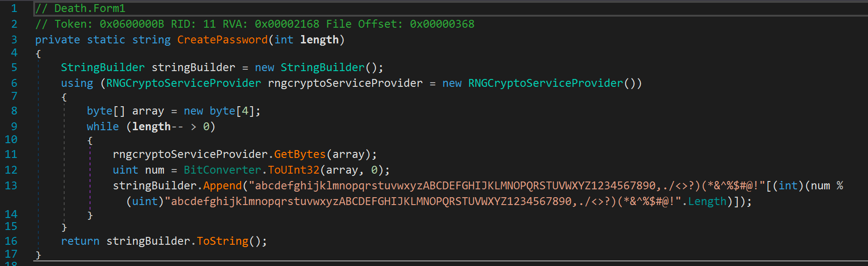The height and width of the screenshot is (266, 868).
Task: Click line number 9 in the gutter
Action: tap(14, 127)
